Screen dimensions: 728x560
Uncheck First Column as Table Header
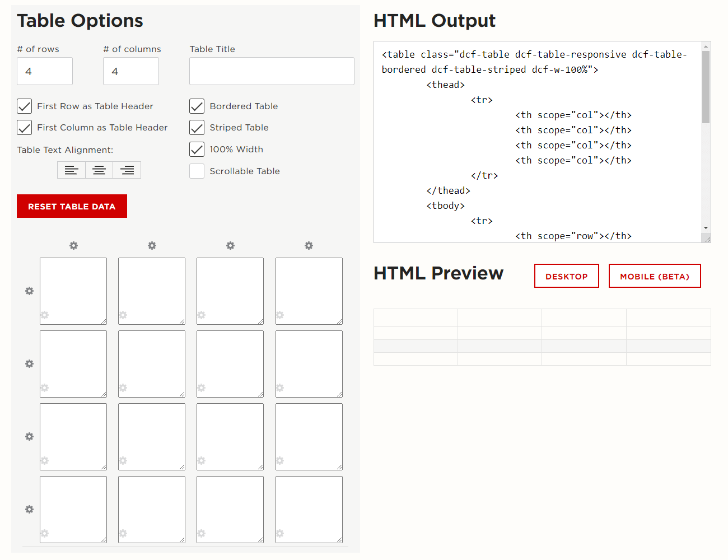25,128
